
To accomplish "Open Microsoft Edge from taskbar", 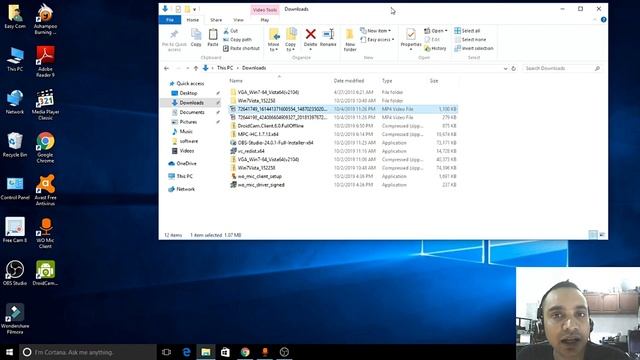I will 186,352.
